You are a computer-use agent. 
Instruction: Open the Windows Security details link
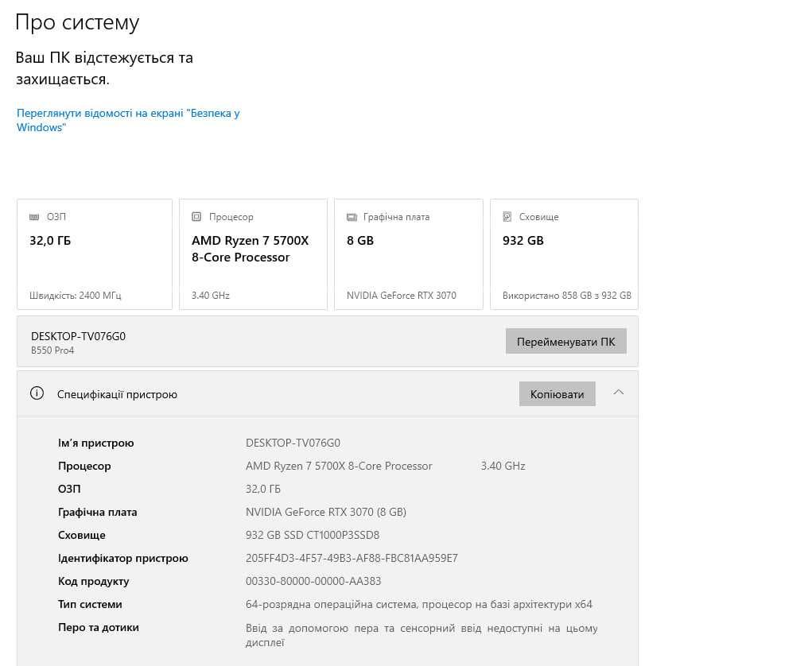[x=128, y=120]
